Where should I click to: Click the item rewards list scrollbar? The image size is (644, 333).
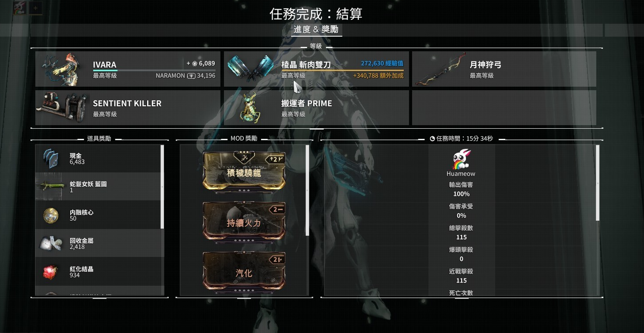coord(162,187)
